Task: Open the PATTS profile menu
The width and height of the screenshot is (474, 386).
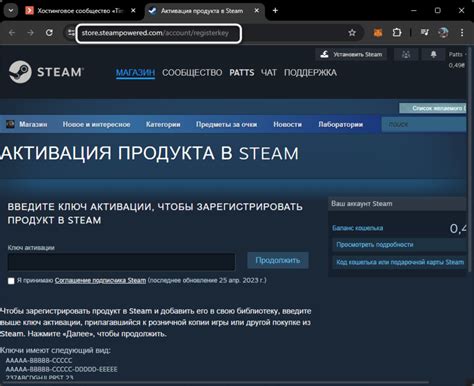Action: (x=242, y=73)
